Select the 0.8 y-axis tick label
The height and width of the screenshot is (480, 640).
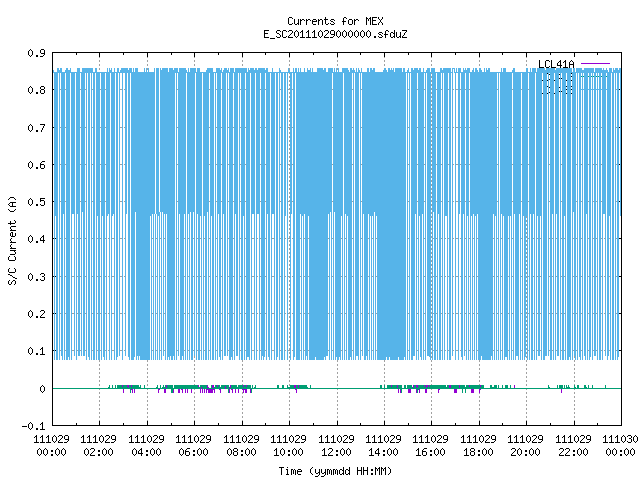(36, 90)
